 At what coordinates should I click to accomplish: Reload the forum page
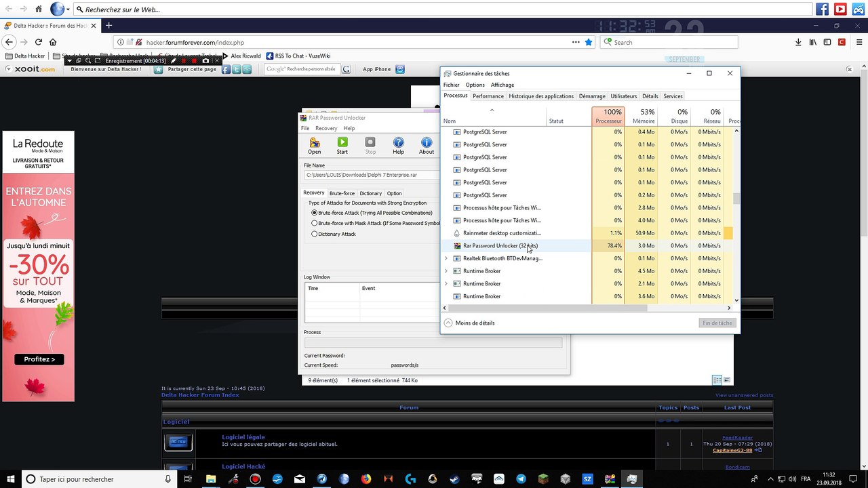[x=38, y=42]
